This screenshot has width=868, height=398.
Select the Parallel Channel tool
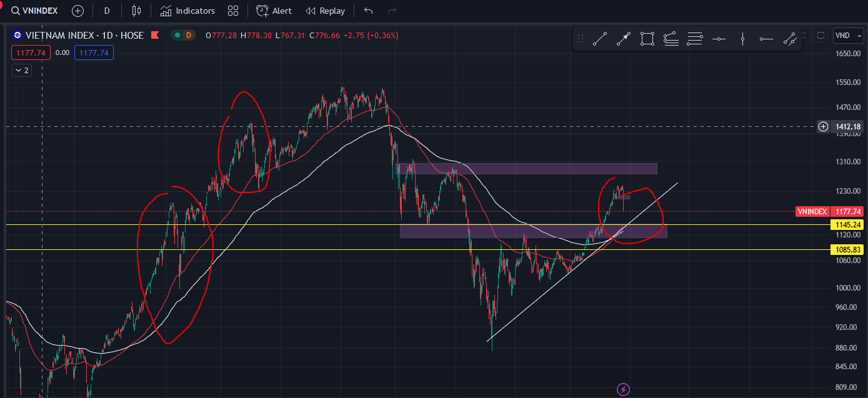(x=790, y=39)
